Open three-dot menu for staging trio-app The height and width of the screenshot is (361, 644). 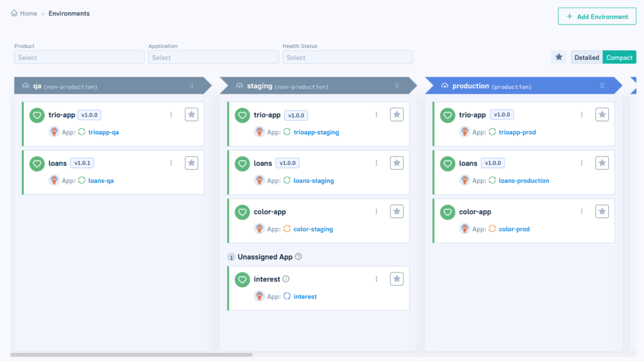pos(376,114)
